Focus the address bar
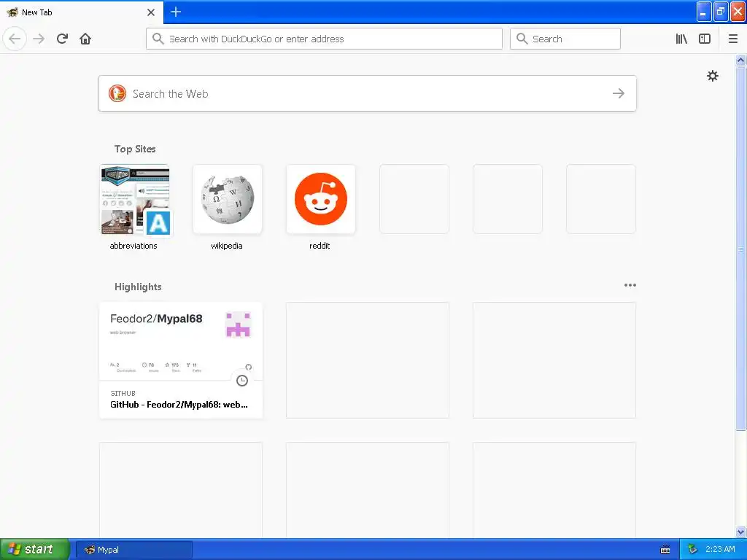Screen dimensions: 747x560 324,39
